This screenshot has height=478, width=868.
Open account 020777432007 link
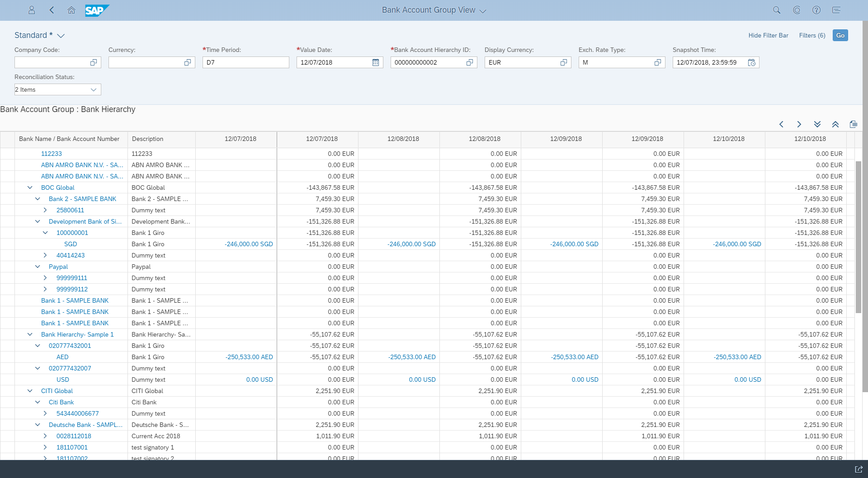[70, 368]
